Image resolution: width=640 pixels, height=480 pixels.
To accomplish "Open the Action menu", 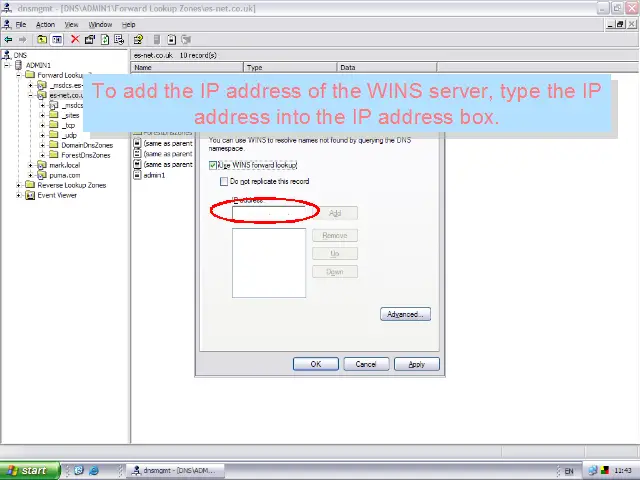I will tap(45, 24).
